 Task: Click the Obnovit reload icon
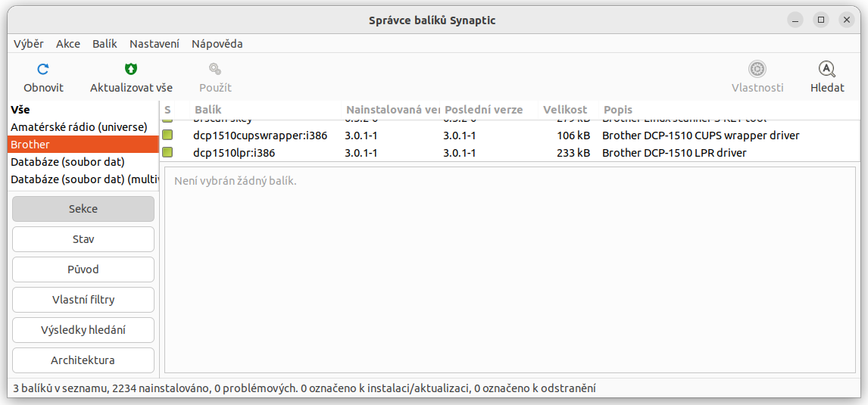(43, 70)
